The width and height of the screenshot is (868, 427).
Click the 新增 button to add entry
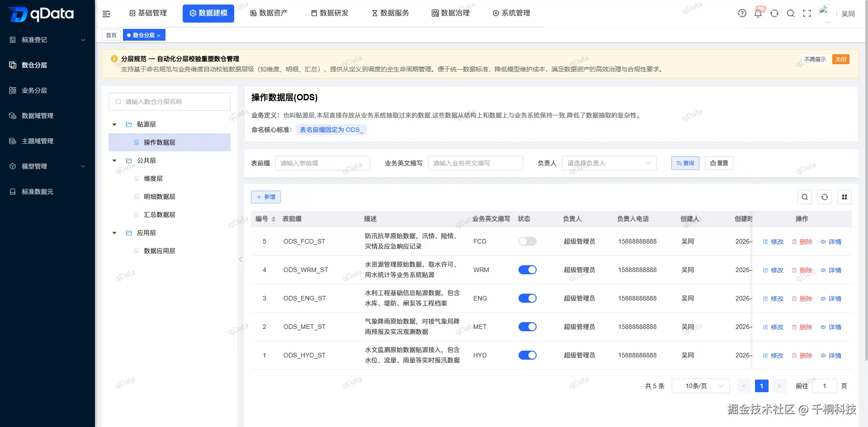(x=266, y=197)
